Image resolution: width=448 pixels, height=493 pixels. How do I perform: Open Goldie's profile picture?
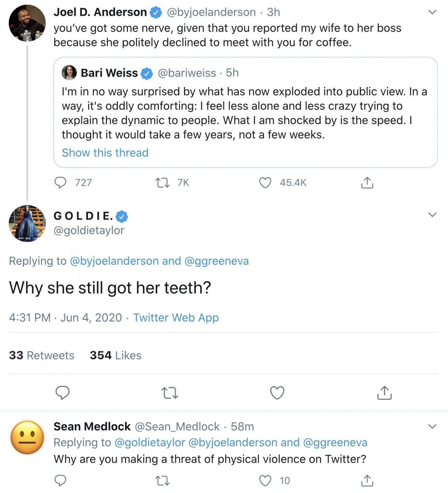(x=27, y=223)
